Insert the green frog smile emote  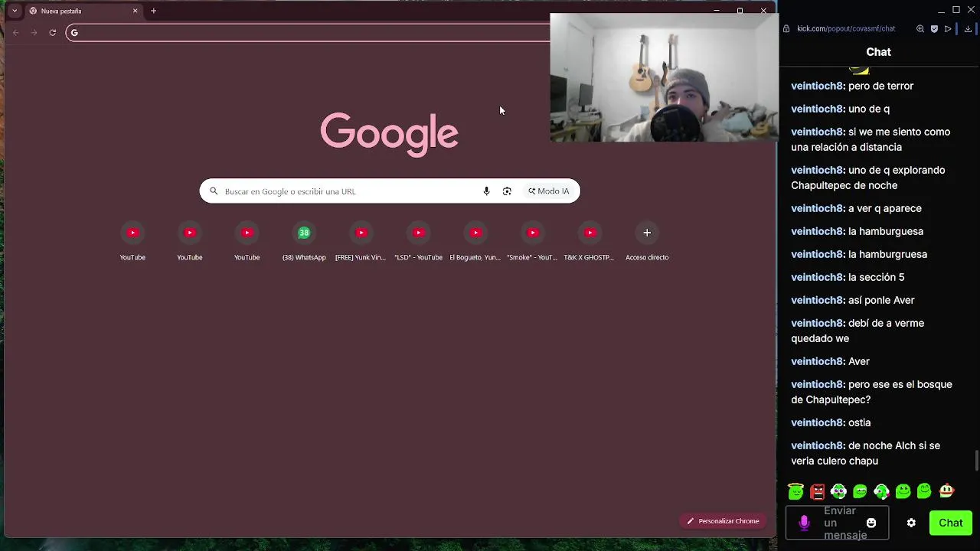(903, 491)
